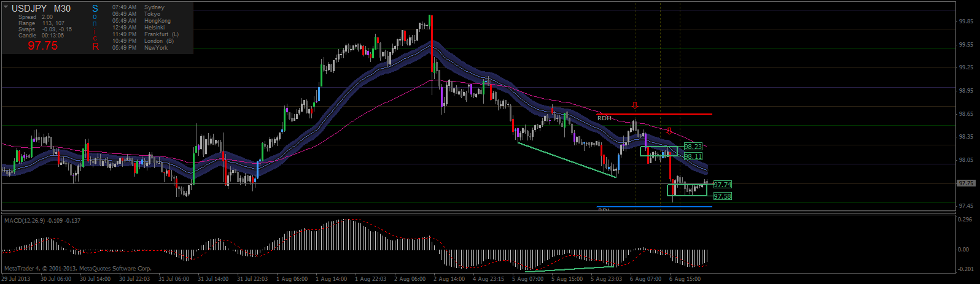Select the green divergence line in MACD window
Screen dimensions: 980x284
click(570, 269)
